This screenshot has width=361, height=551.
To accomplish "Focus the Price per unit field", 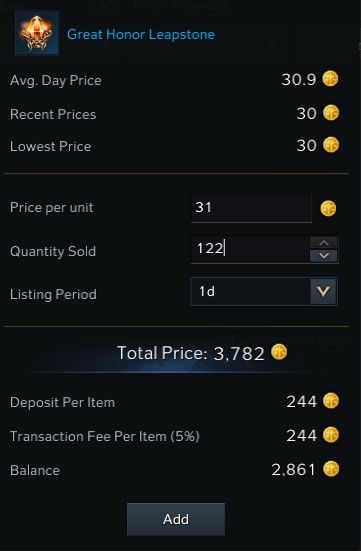I will coord(251,208).
